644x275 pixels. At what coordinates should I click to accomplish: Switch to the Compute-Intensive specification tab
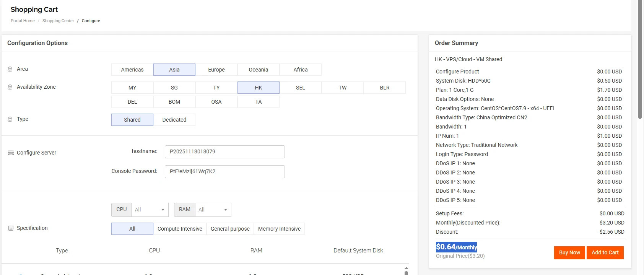[x=180, y=229]
